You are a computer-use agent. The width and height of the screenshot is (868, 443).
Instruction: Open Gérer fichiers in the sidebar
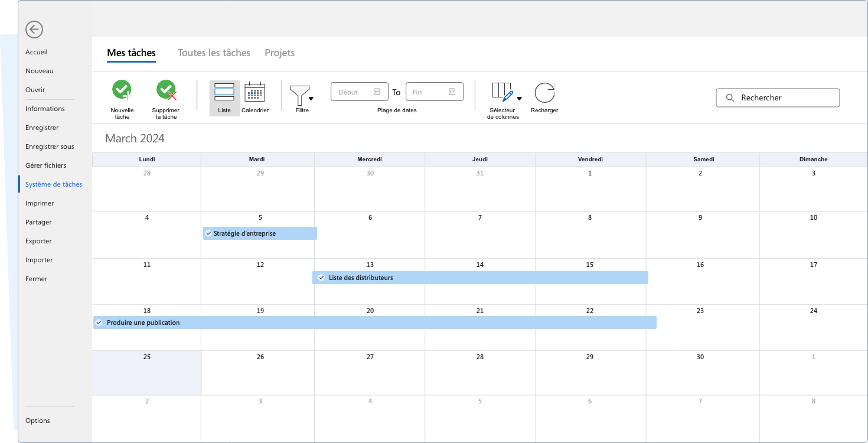[46, 165]
